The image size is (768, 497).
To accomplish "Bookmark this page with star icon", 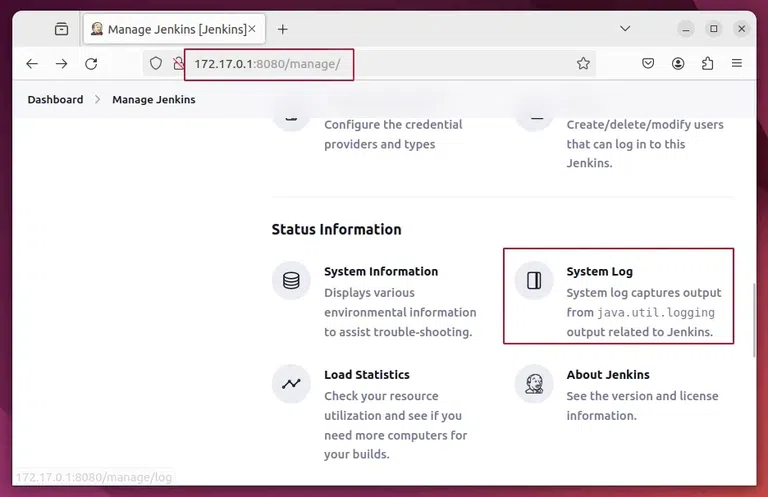I will click(583, 63).
